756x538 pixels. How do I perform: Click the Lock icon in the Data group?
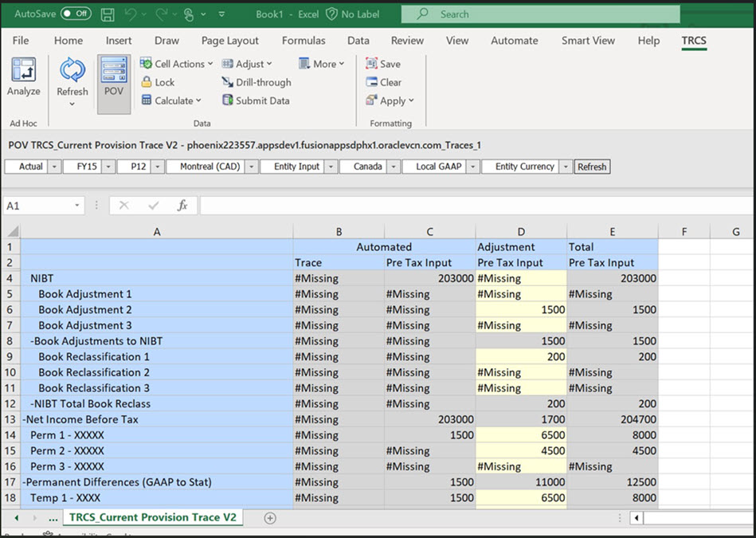(x=159, y=82)
